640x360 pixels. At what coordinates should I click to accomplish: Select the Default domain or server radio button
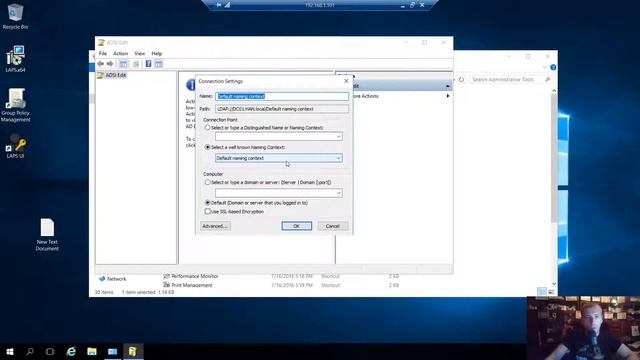coord(207,202)
